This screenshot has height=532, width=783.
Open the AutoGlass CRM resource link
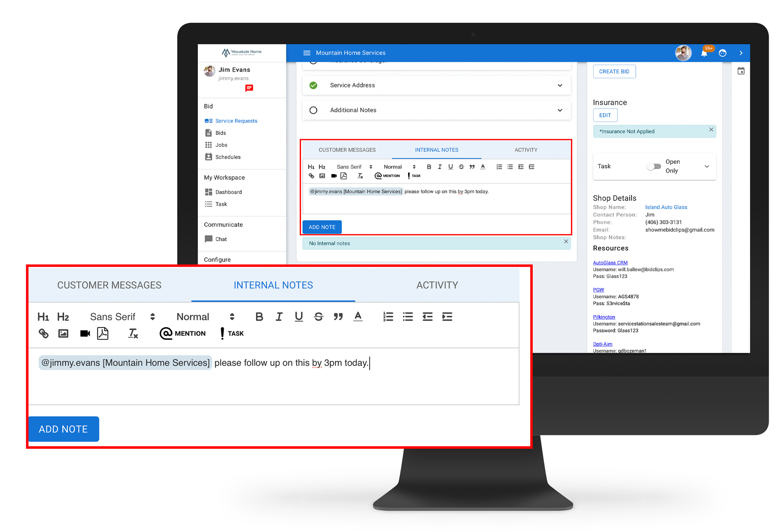coord(610,263)
